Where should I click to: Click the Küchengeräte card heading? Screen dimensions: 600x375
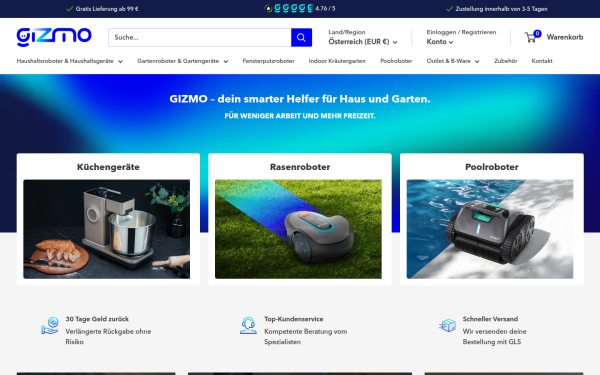tap(108, 167)
